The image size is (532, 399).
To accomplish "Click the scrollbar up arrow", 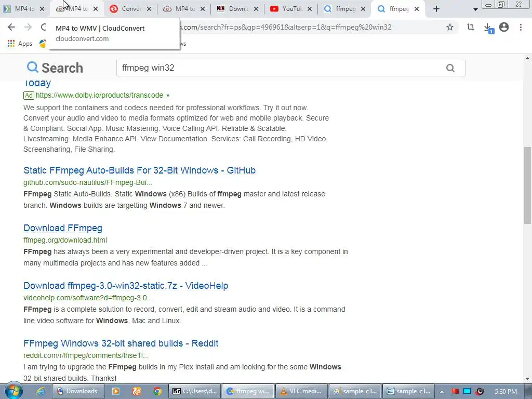I will click(x=527, y=58).
